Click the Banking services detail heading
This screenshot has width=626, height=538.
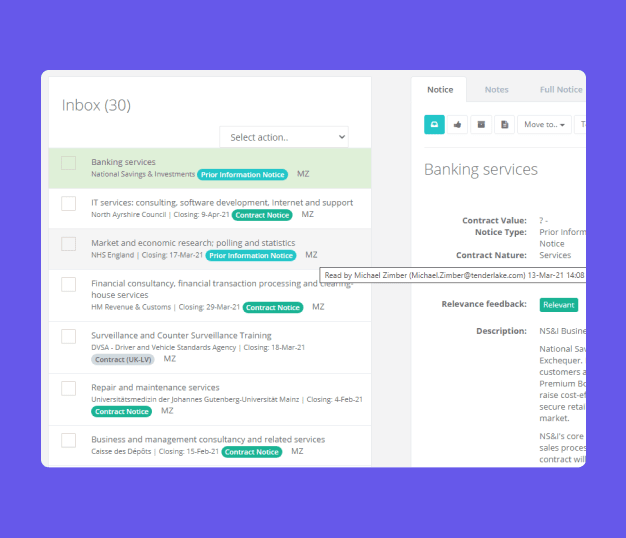click(481, 170)
